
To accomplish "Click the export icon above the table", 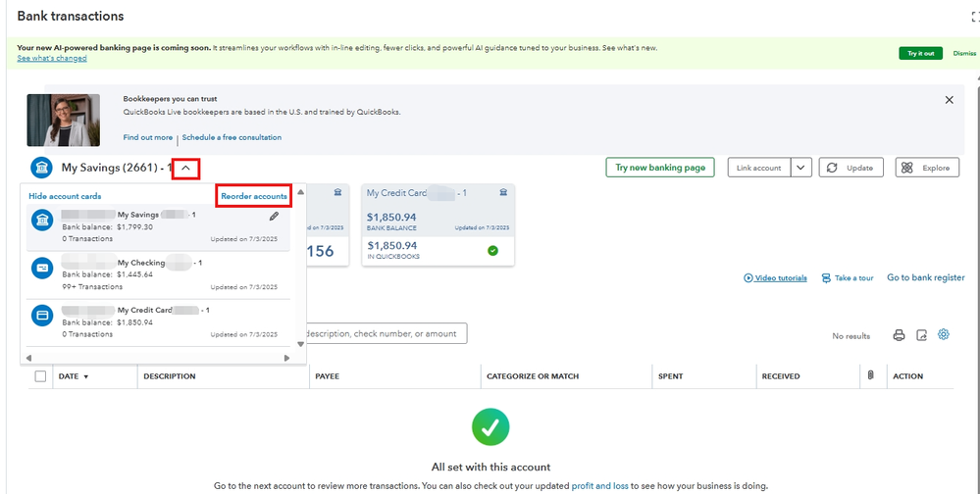I will click(921, 335).
